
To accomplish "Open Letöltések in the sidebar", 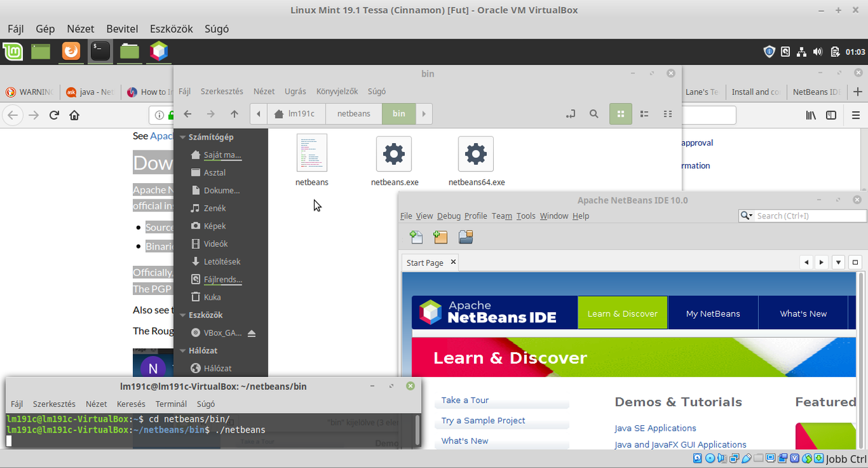I will (221, 261).
